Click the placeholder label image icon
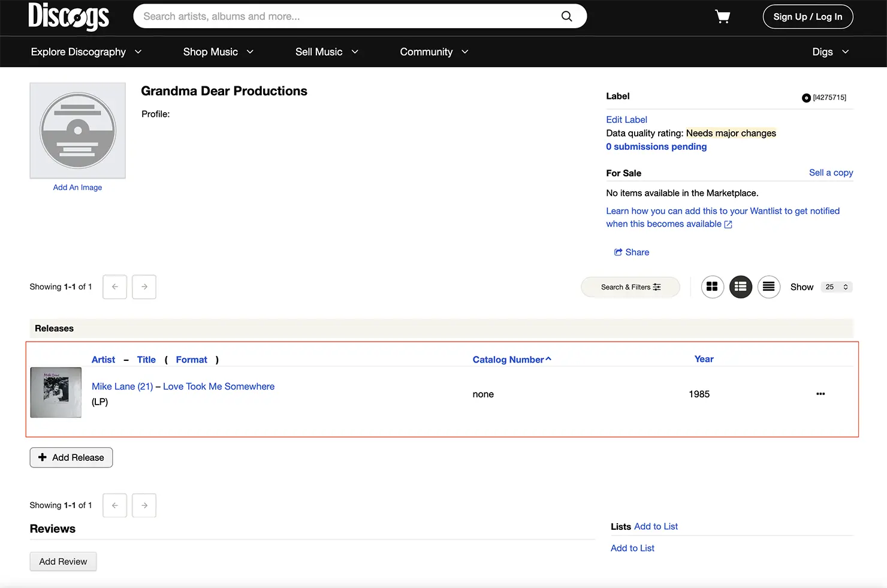Screen dimensions: 887x588 [78, 131]
